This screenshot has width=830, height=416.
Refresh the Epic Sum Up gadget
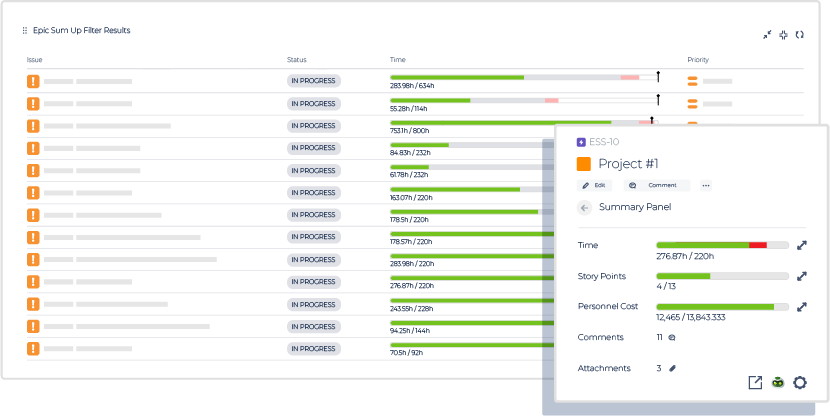[x=799, y=35]
